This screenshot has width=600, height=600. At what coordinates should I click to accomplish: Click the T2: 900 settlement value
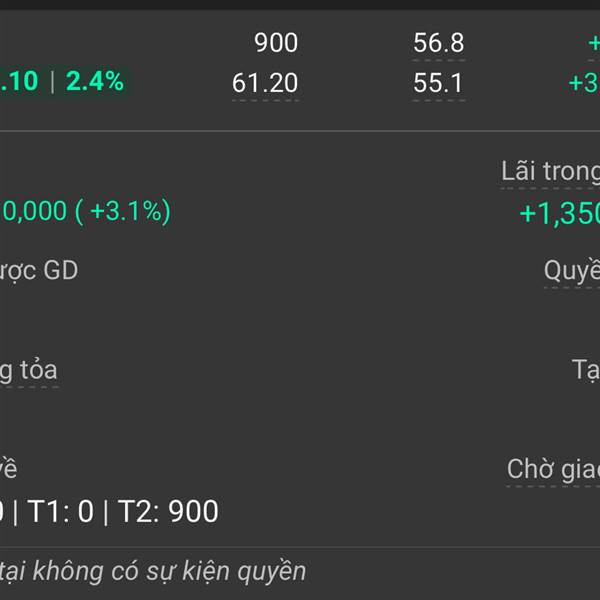coord(168,511)
